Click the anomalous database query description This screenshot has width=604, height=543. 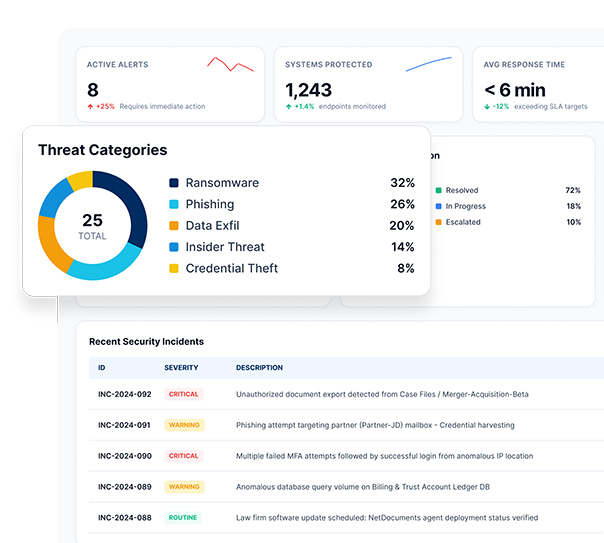[363, 487]
